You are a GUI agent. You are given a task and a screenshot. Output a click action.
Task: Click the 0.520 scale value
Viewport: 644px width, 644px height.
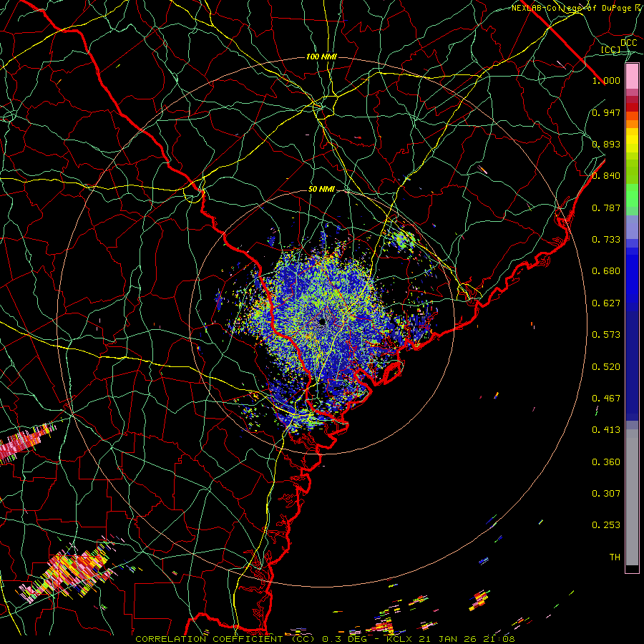(606, 367)
